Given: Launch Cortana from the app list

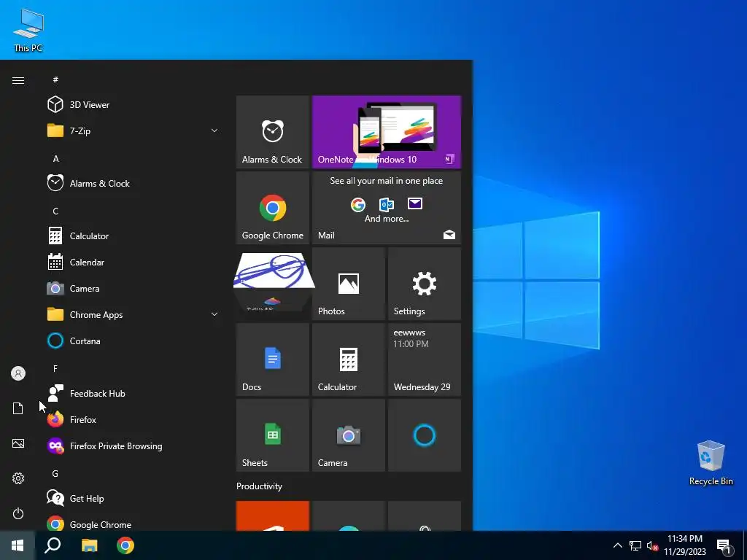Looking at the screenshot, I should (133, 341).
